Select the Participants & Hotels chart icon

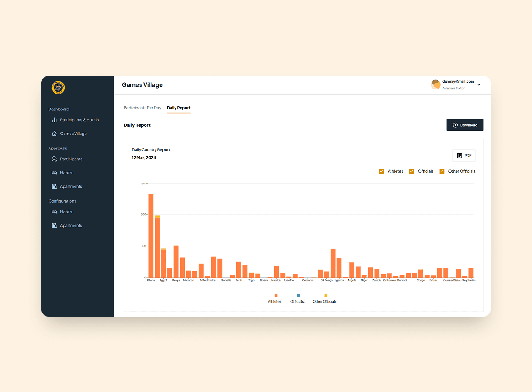click(54, 119)
